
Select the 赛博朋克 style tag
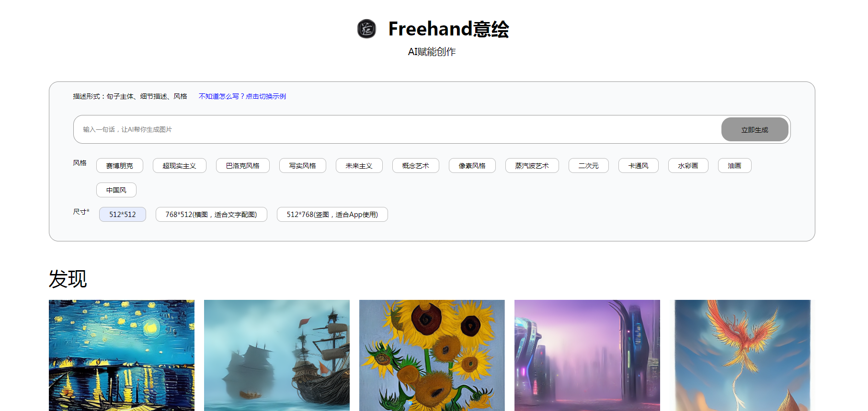120,166
